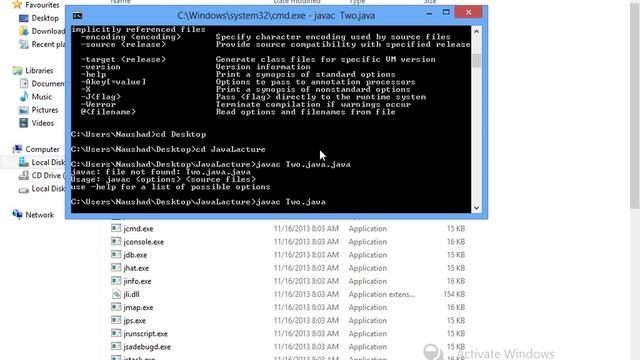This screenshot has width=640, height=360.
Task: Click the Computer icon in sidebar
Action: pyautogui.click(x=17, y=149)
